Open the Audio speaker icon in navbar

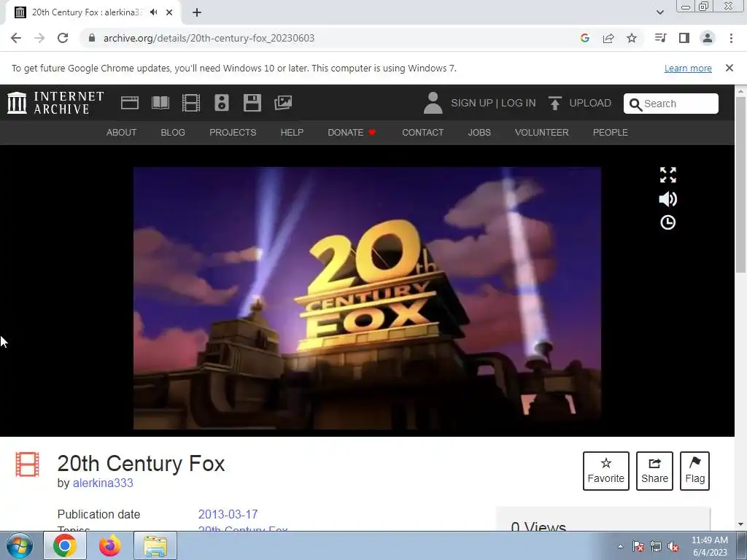pos(222,103)
